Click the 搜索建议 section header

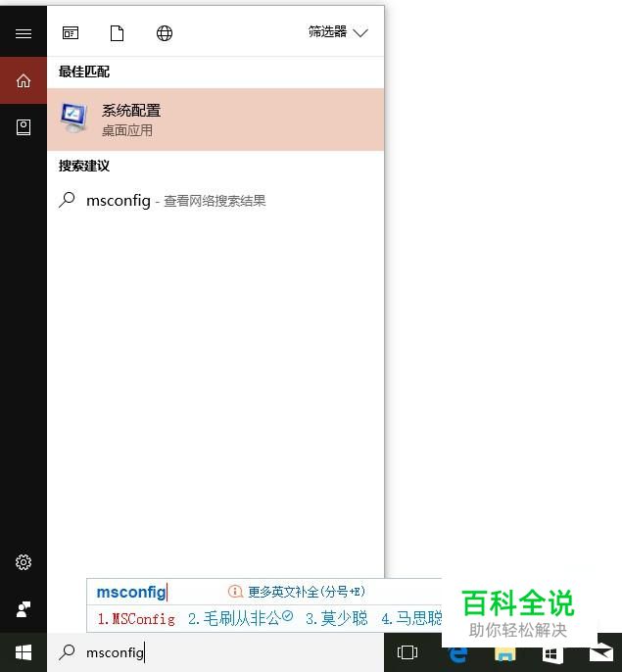pos(84,166)
